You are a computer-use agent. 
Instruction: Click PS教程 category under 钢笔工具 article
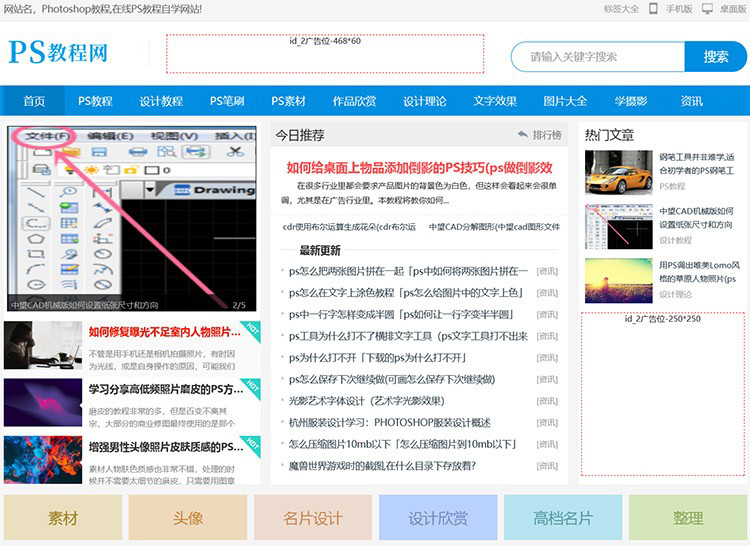point(672,186)
